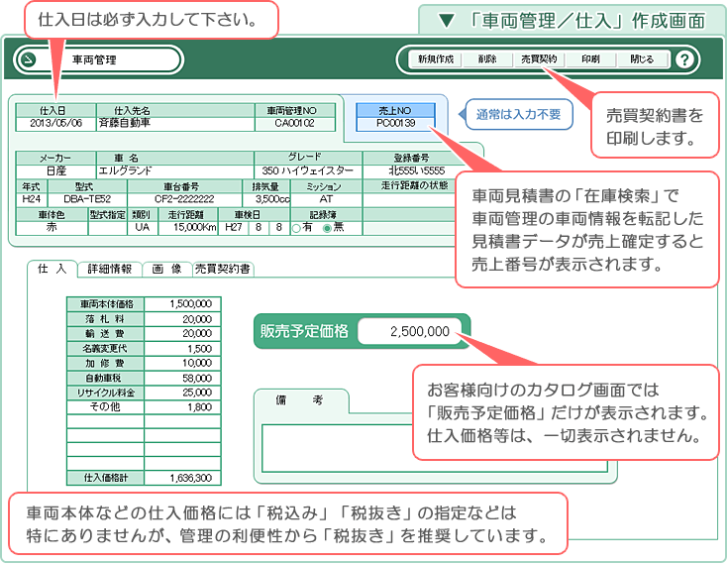This screenshot has width=728, height=565.
Task: Click the 車台番号 field CF2-2222222
Action: [185, 200]
